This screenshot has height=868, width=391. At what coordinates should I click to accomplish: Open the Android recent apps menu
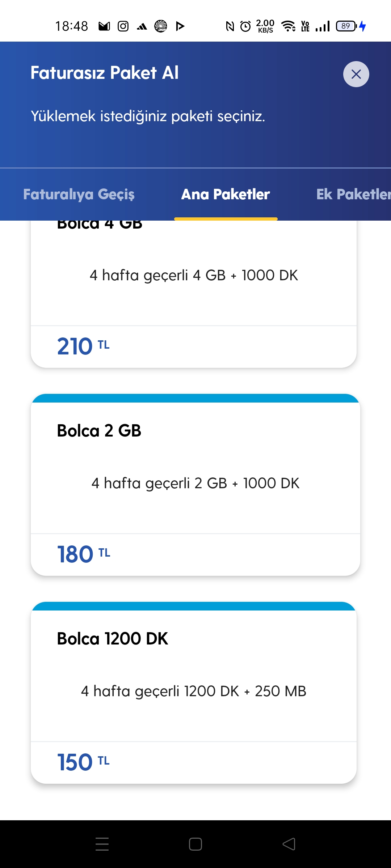pyautogui.click(x=102, y=844)
